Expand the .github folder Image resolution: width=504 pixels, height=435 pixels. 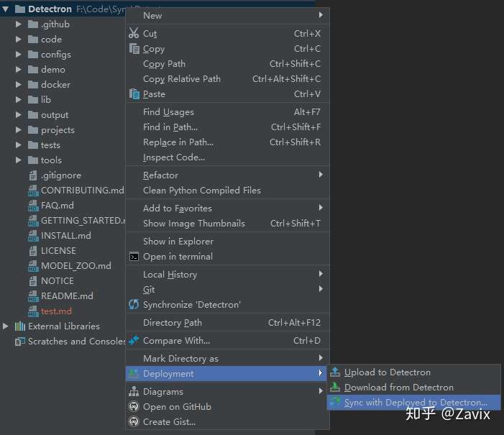19,24
